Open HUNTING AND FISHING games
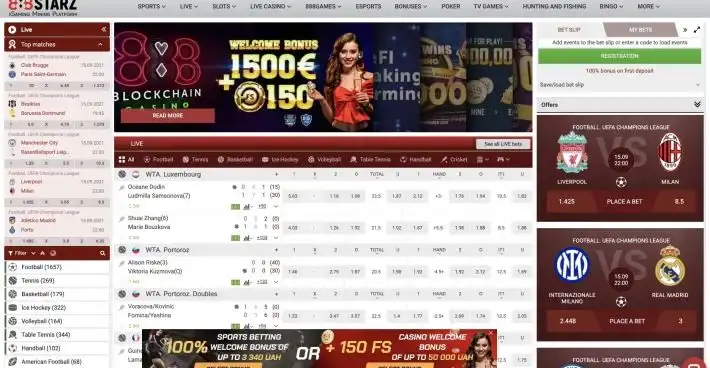The width and height of the screenshot is (710, 368). (554, 6)
